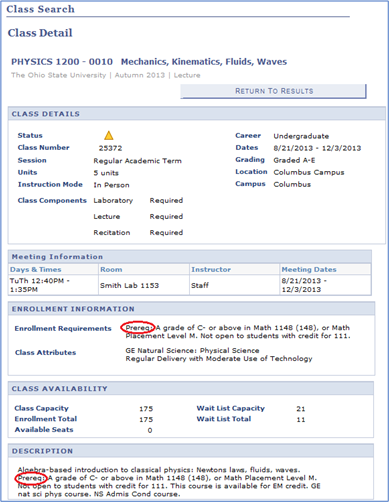Click the GE Natural Science: Physical Science attribute
Viewport: 389px width, 502px height.
click(x=192, y=351)
